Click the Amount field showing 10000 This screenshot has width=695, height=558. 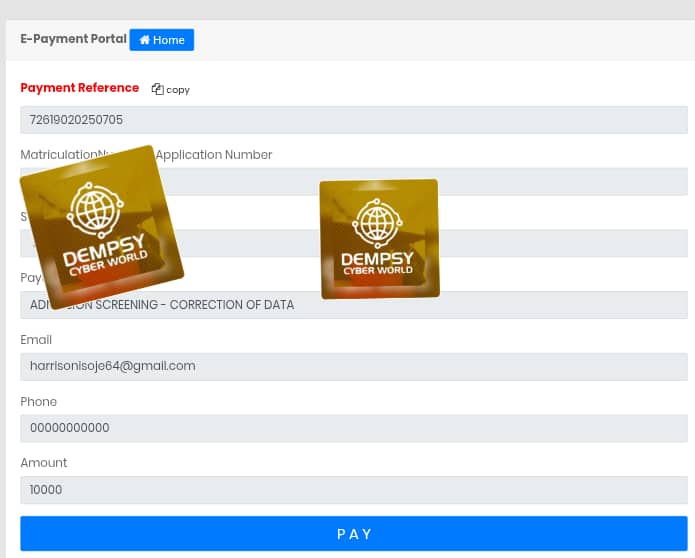354,490
